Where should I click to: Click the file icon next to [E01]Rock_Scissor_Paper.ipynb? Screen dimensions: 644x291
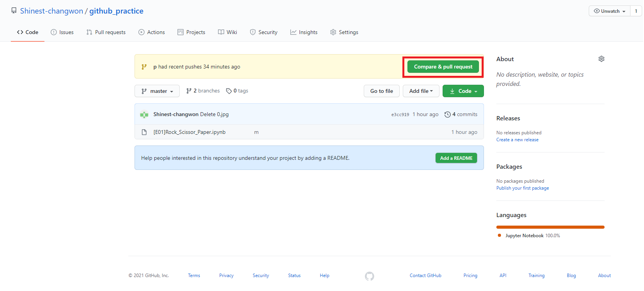pos(144,132)
